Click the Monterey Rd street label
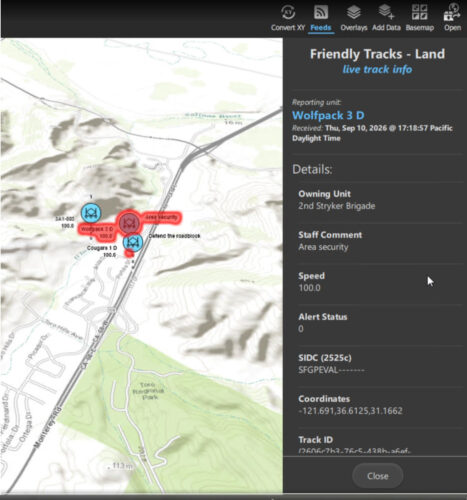The image size is (467, 500). [x=48, y=428]
